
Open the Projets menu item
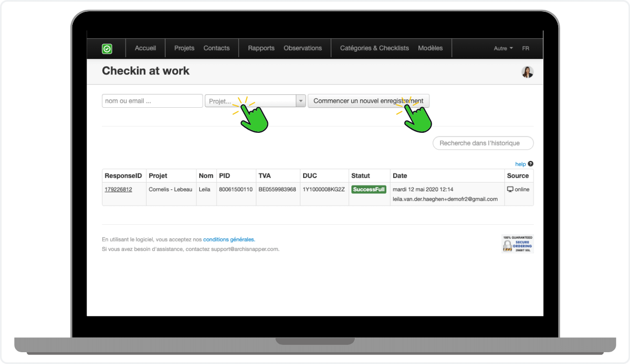[184, 48]
